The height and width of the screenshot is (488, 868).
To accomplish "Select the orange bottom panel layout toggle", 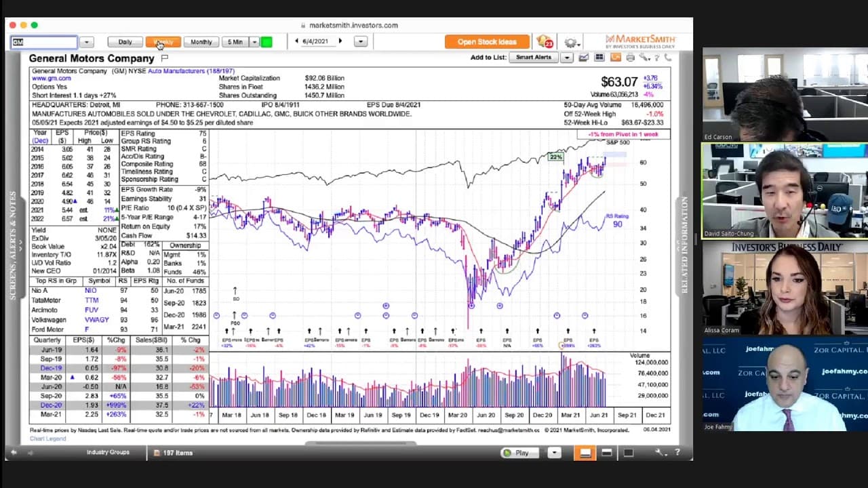I will [x=585, y=453].
